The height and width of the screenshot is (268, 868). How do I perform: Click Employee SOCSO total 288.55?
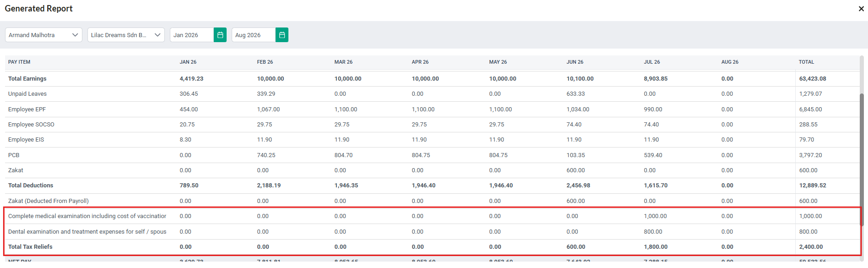(x=808, y=125)
